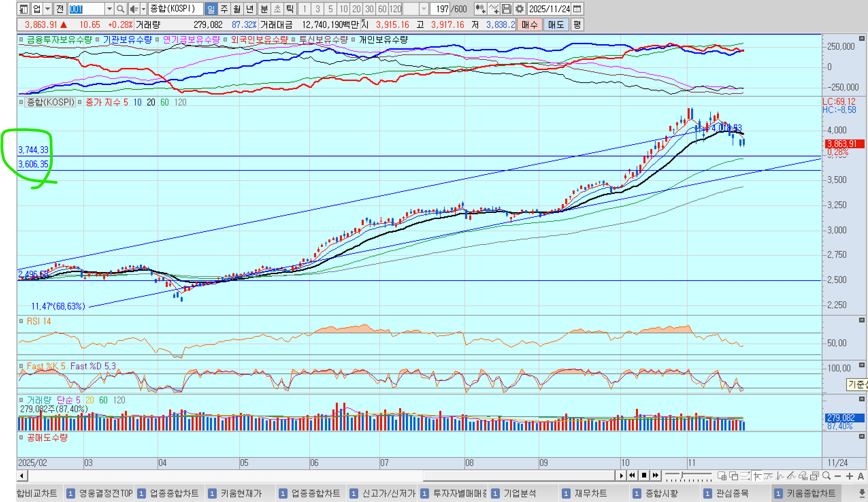
Task: Open chart settings gear icon
Action: 520,9
